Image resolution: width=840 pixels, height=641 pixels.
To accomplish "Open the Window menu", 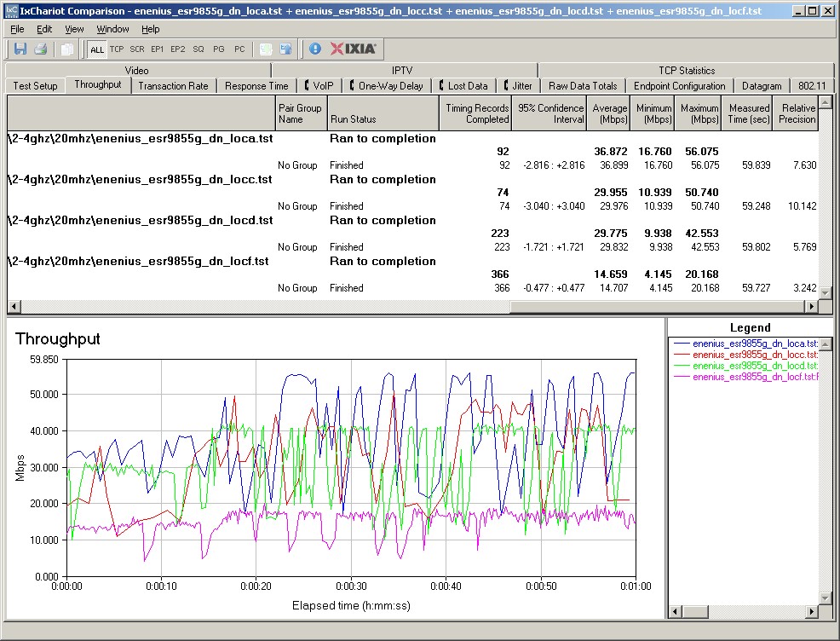I will [112, 29].
